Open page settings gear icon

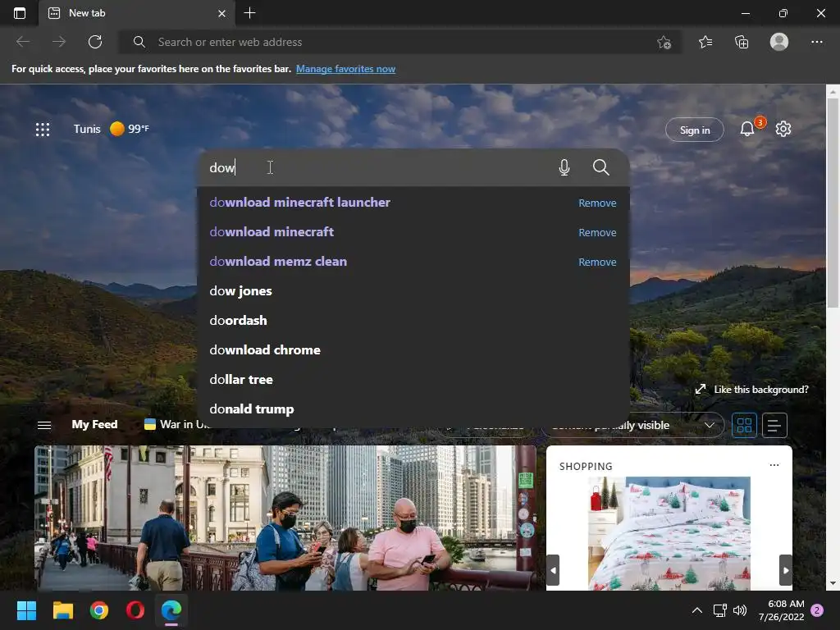(783, 129)
